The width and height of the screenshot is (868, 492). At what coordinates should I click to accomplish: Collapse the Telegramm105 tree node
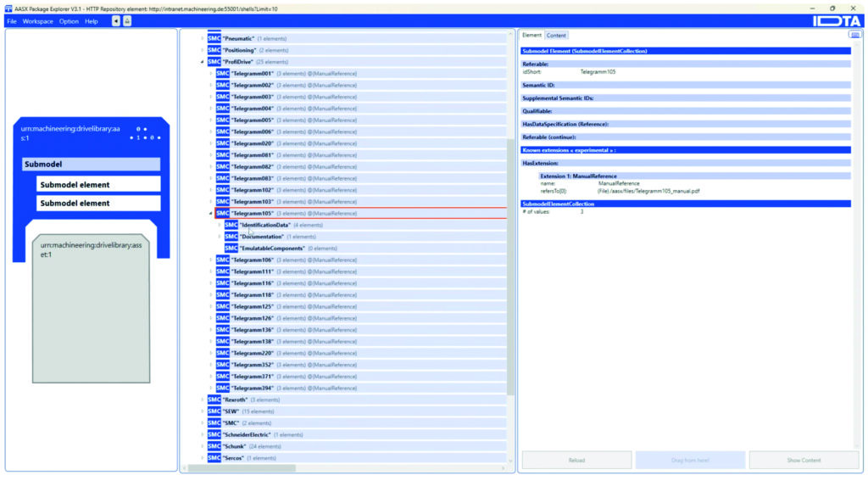coord(211,213)
